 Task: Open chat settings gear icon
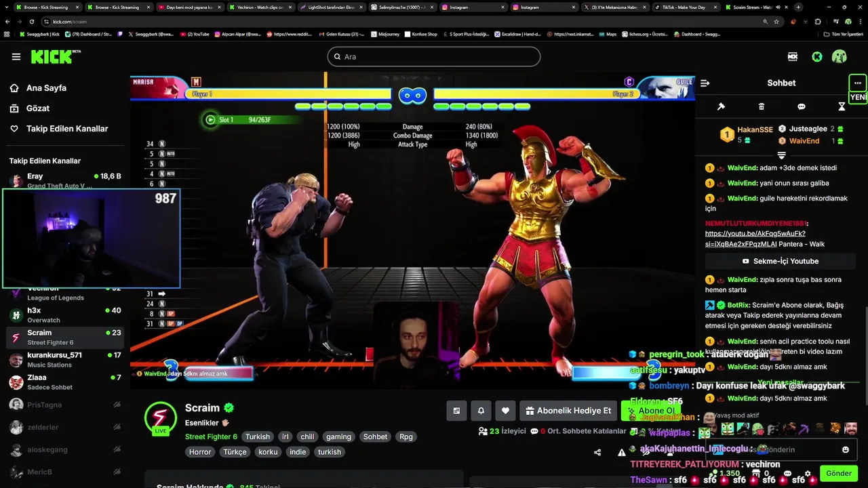pos(808,474)
